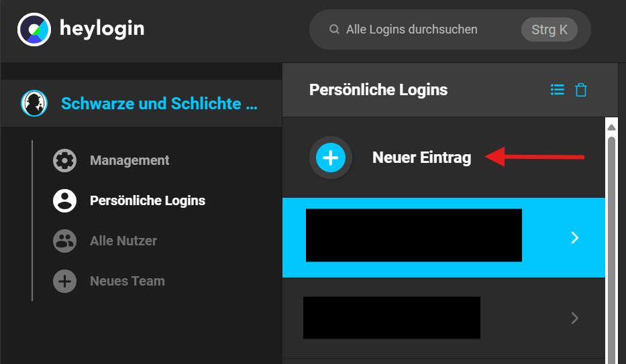Click the heylogin logo icon

(x=34, y=29)
